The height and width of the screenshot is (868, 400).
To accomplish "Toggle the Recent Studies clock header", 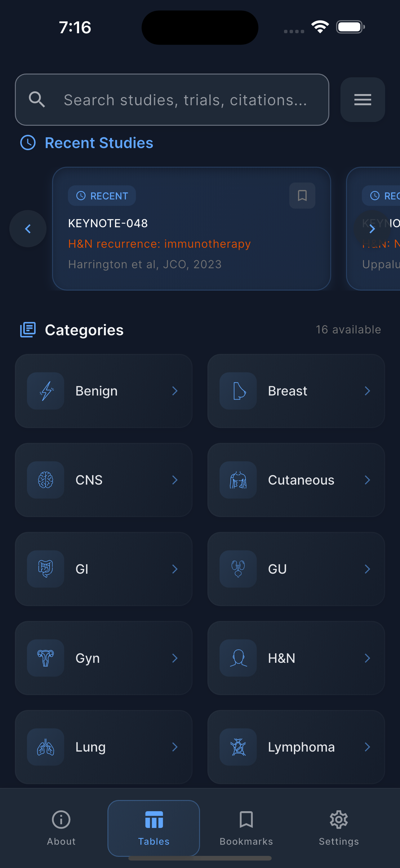I will click(28, 143).
